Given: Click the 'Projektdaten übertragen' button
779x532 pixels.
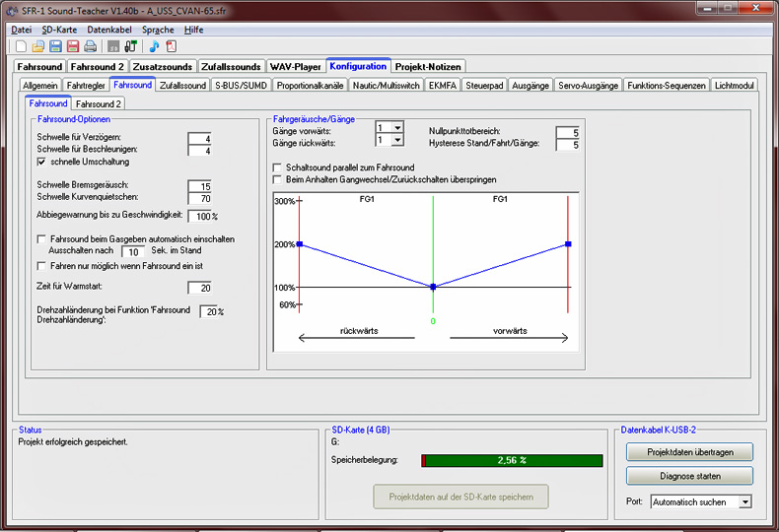Looking at the screenshot, I should point(689,452).
